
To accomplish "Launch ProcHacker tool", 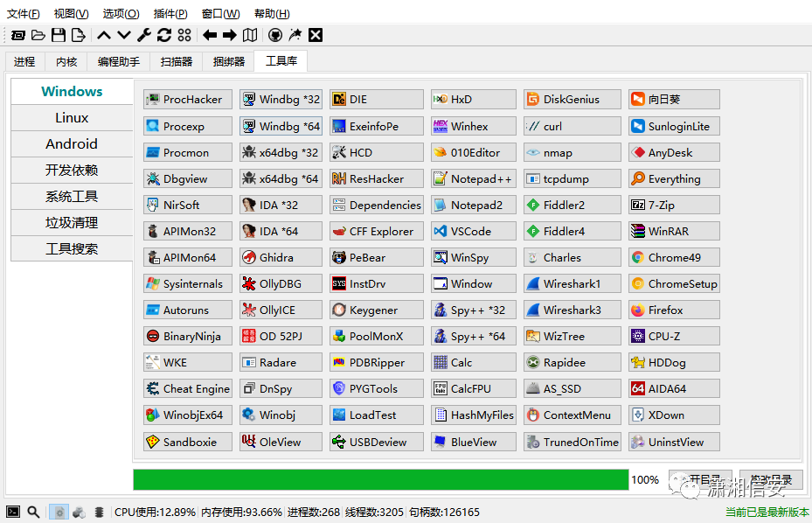I will point(188,99).
